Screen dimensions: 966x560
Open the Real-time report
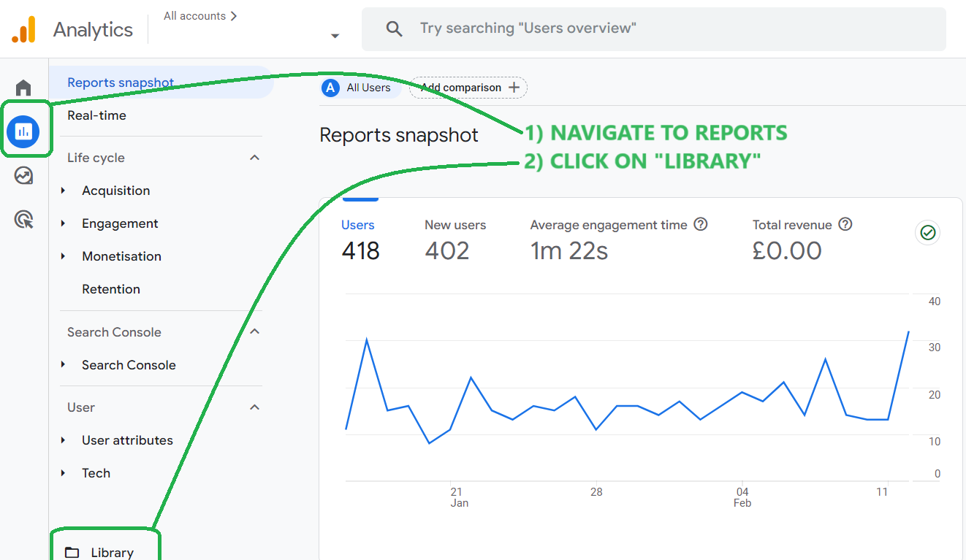(96, 115)
